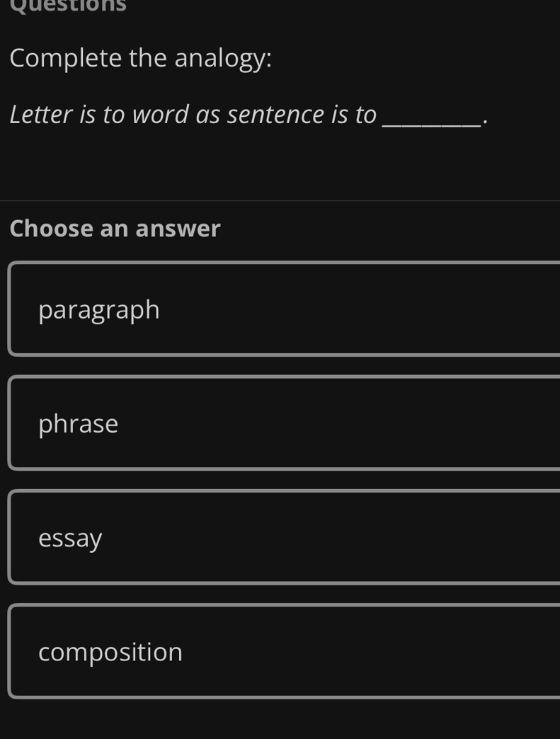Image resolution: width=560 pixels, height=739 pixels.
Task: Click the "to" right before the blank
Action: [365, 114]
